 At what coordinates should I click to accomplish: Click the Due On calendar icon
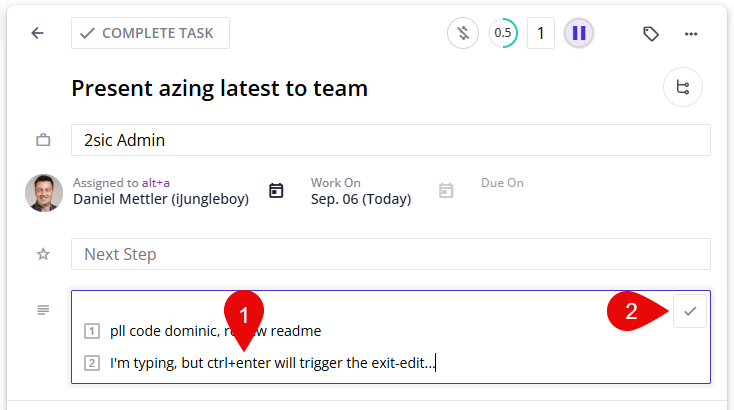coord(446,190)
